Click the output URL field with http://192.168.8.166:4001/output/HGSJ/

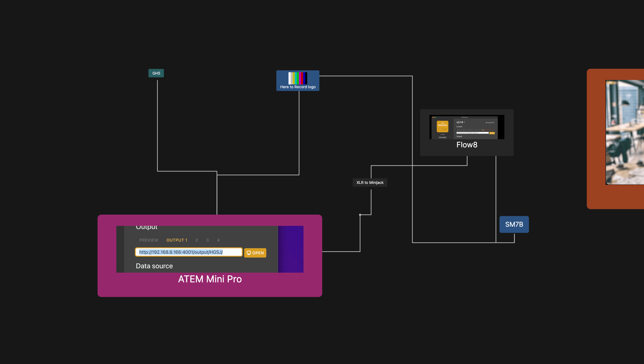[189, 252]
